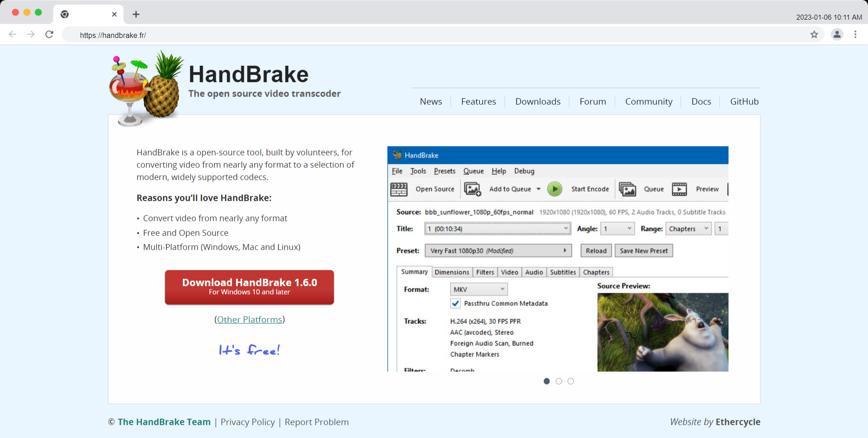Click the Reload preset button
Image resolution: width=868 pixels, height=438 pixels.
pyautogui.click(x=596, y=251)
